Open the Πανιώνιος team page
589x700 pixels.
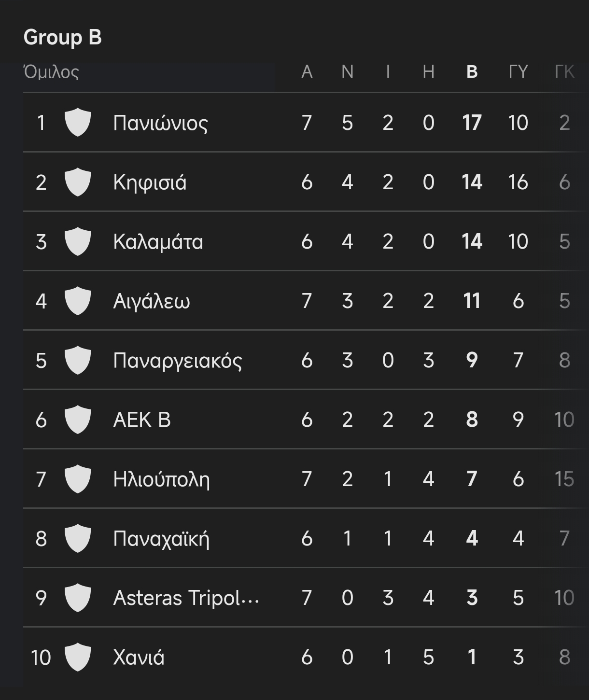pyautogui.click(x=160, y=123)
